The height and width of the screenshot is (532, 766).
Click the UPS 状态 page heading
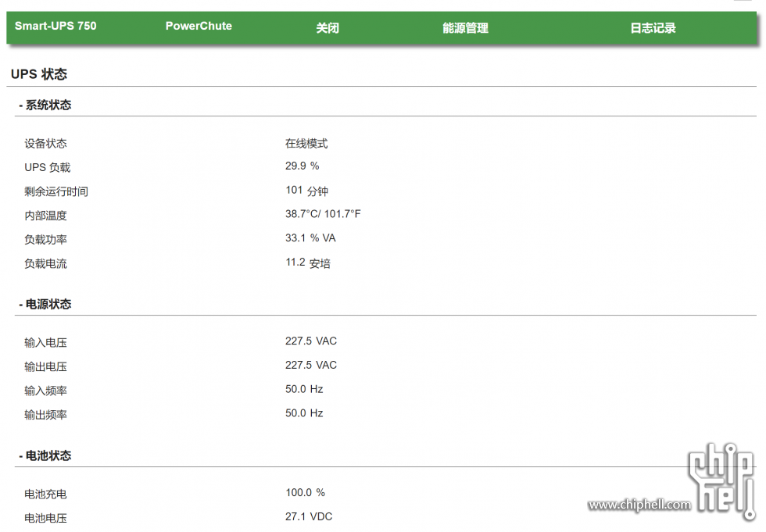point(38,74)
